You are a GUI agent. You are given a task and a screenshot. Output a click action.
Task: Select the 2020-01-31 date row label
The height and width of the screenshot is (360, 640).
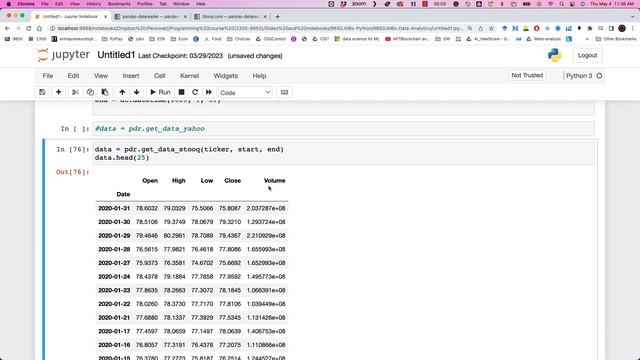pyautogui.click(x=114, y=208)
